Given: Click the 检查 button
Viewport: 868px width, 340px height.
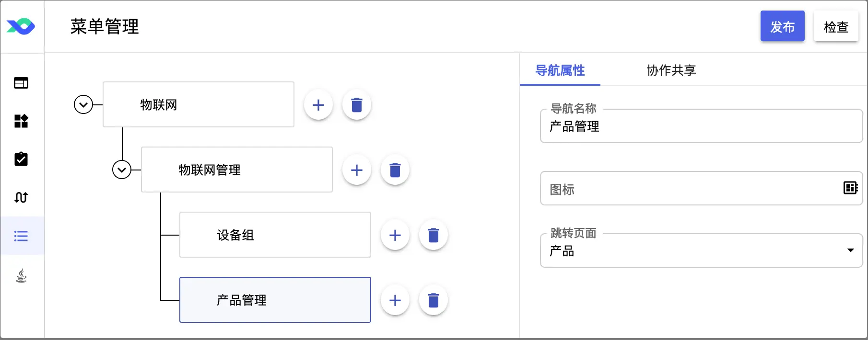Looking at the screenshot, I should pos(836,26).
